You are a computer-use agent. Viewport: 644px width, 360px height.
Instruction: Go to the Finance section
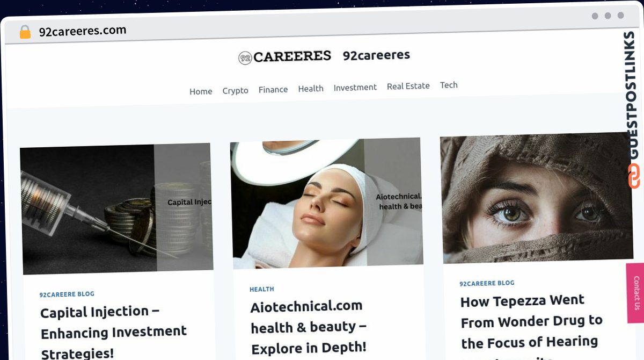[x=273, y=89]
